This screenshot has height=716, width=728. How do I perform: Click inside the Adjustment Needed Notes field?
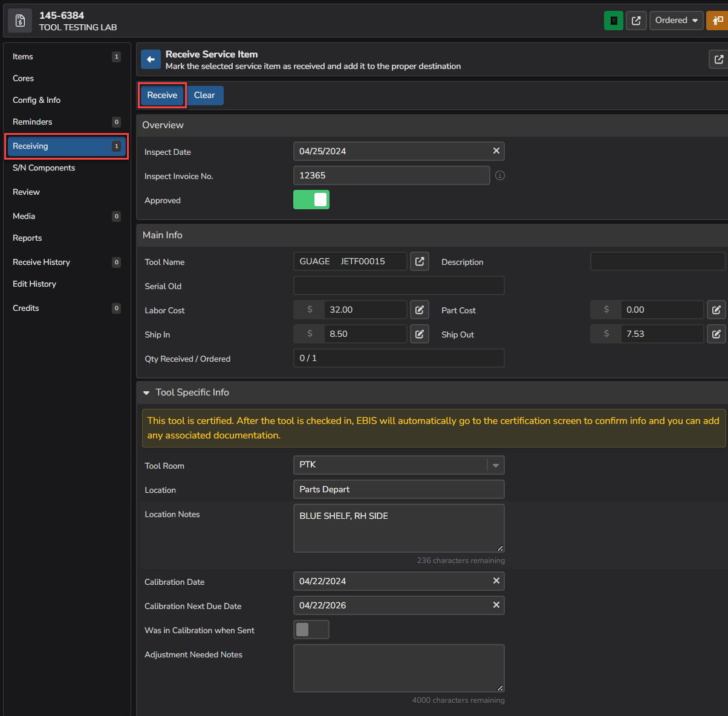pos(398,668)
